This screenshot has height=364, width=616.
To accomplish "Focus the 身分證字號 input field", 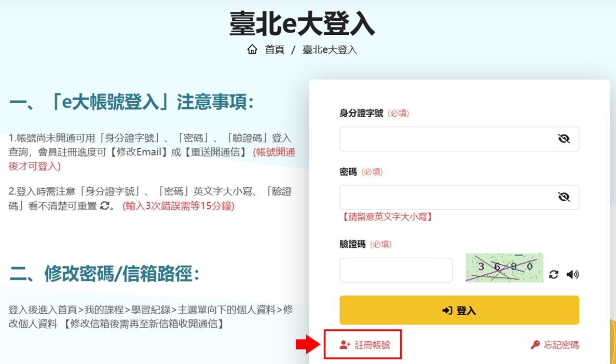I will coord(446,139).
